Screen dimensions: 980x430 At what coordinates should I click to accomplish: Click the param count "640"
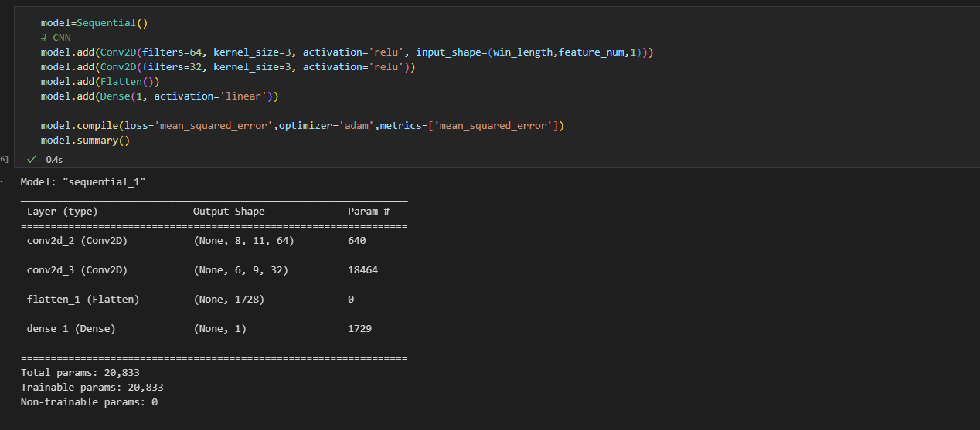point(357,241)
